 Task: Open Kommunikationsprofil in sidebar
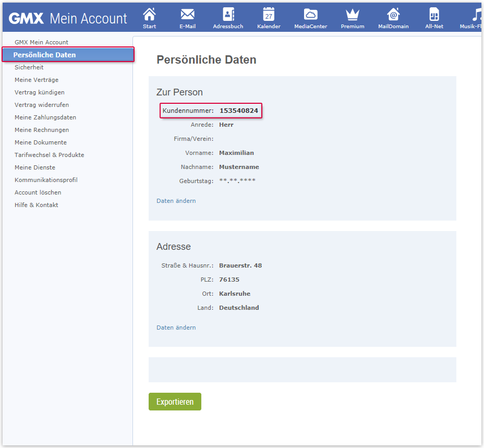(x=46, y=180)
